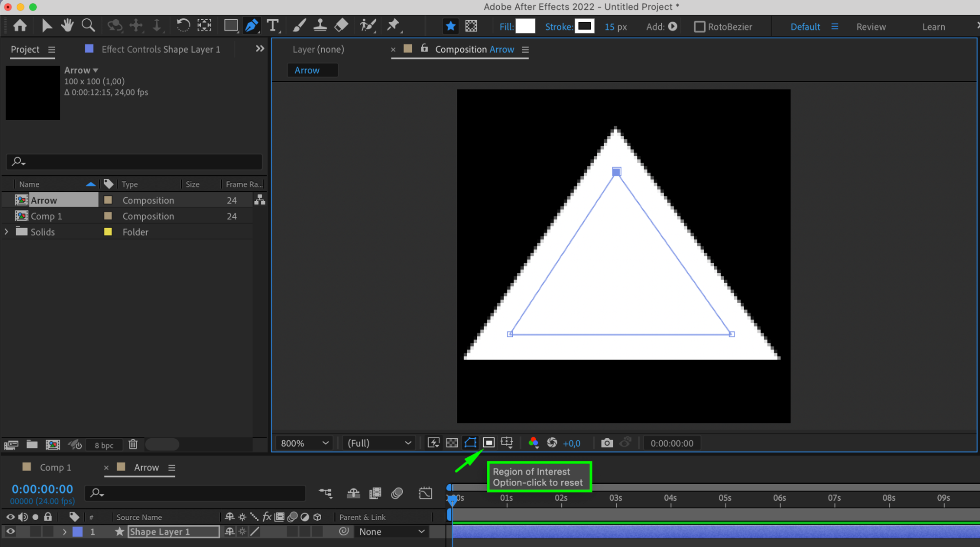Select the Puppet Pin tool
Viewport: 980px width, 547px height.
click(393, 26)
